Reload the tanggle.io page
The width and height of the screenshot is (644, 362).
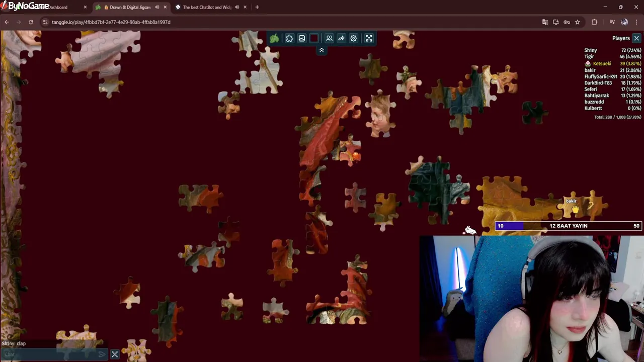pos(31,22)
